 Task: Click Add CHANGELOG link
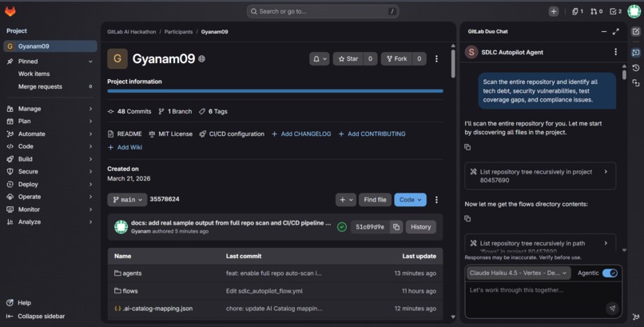[301, 134]
